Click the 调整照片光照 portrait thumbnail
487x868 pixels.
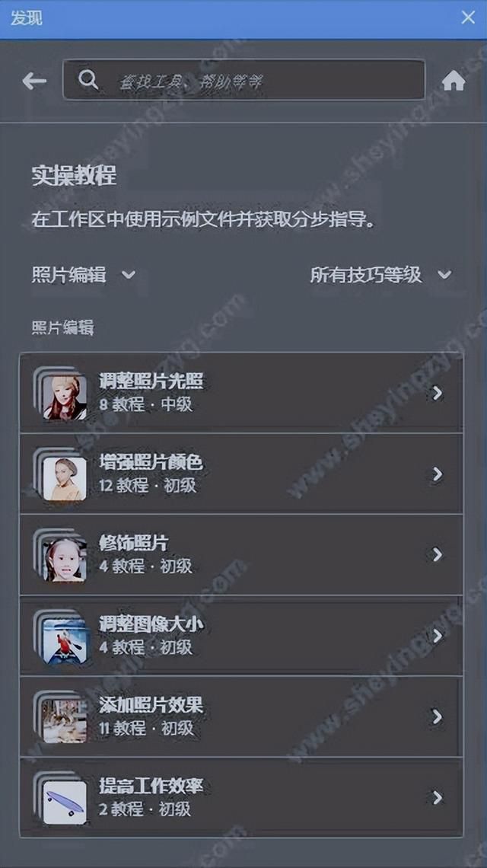point(65,397)
